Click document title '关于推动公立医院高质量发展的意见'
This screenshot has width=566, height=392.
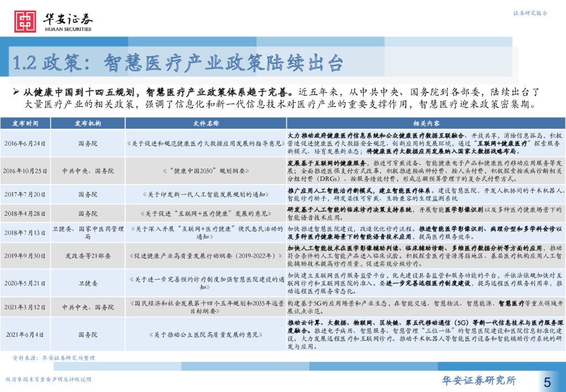pos(206,335)
